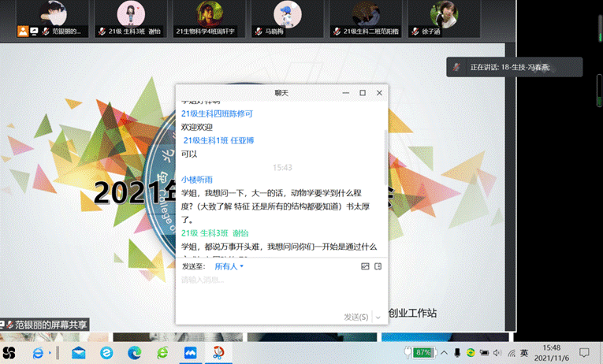Click the chat message scrollbar
Viewport: 603px width, 364px height.
pyautogui.click(x=385, y=158)
